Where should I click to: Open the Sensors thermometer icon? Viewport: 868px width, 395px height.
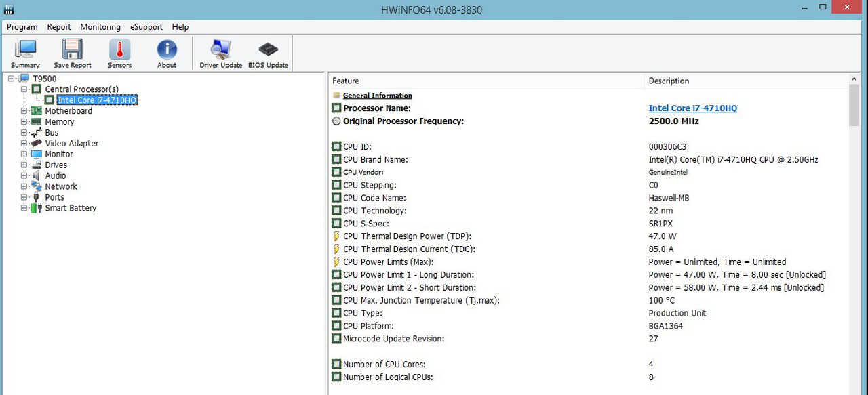pyautogui.click(x=119, y=54)
